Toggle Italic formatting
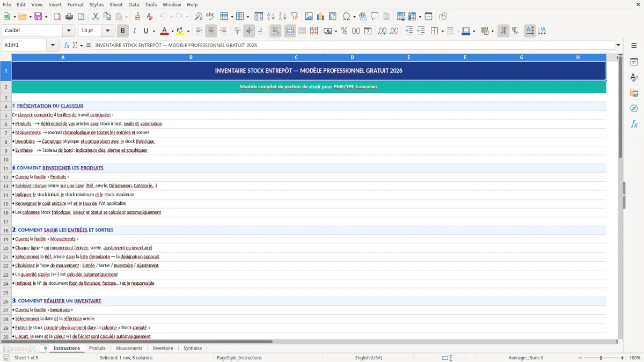The image size is (644, 362). pyautogui.click(x=135, y=31)
